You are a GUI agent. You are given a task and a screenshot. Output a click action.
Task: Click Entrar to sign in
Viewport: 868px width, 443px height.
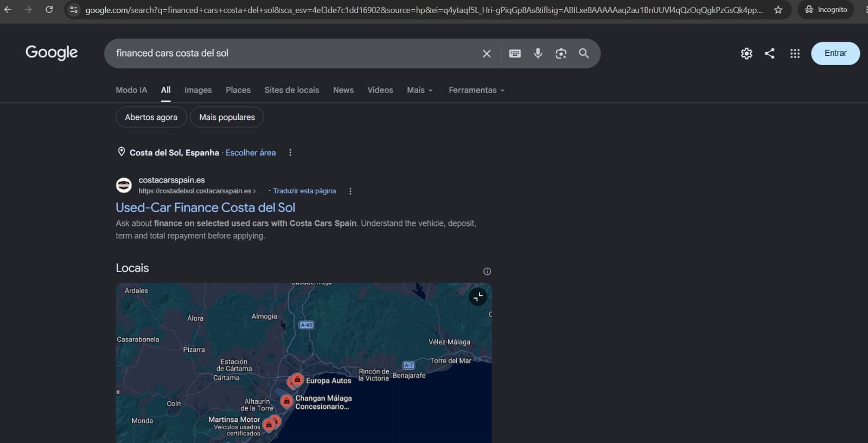tap(835, 53)
